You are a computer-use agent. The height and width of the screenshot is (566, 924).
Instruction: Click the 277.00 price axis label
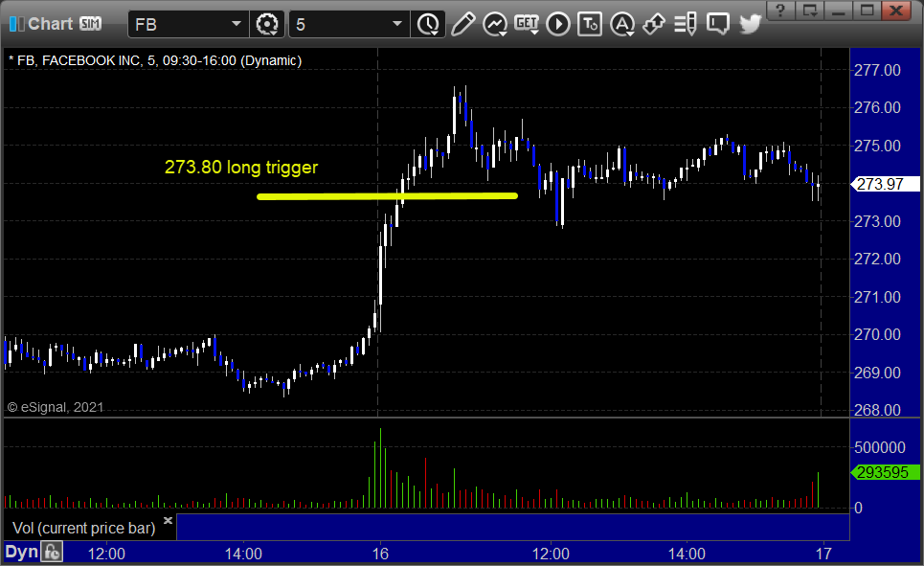point(877,70)
